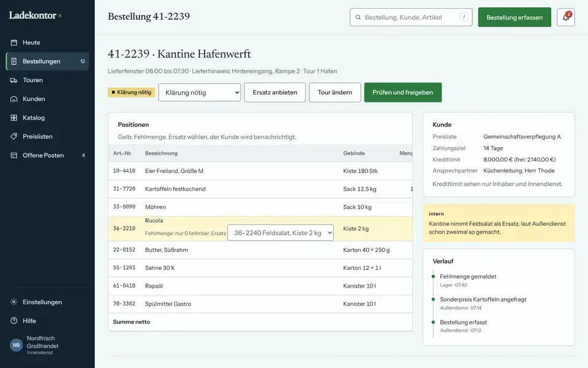Screen dimensions: 588x368
Task: Click Ersatz anbieten button
Action: 275,93
